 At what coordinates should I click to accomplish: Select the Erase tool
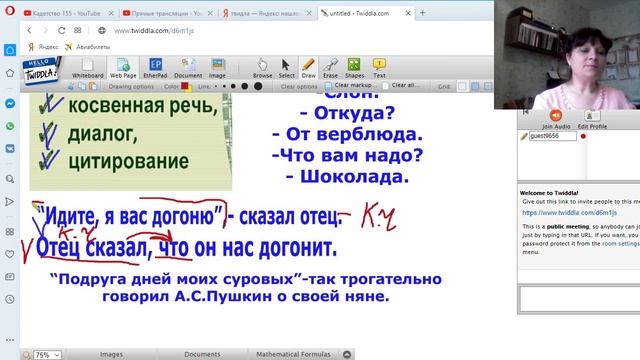pyautogui.click(x=330, y=68)
